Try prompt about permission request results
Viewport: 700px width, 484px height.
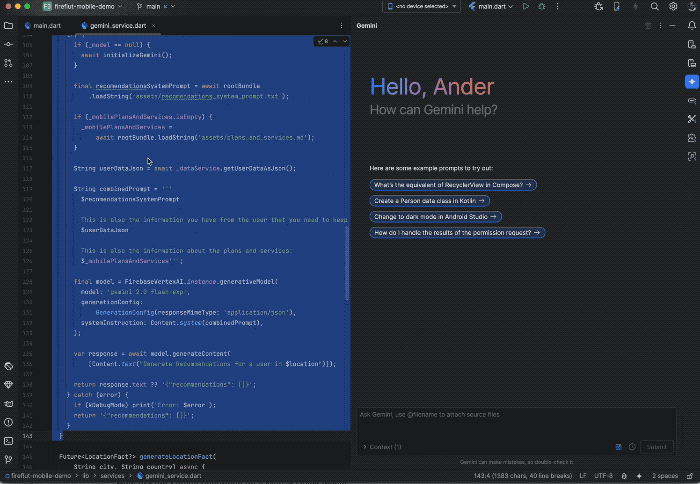457,233
